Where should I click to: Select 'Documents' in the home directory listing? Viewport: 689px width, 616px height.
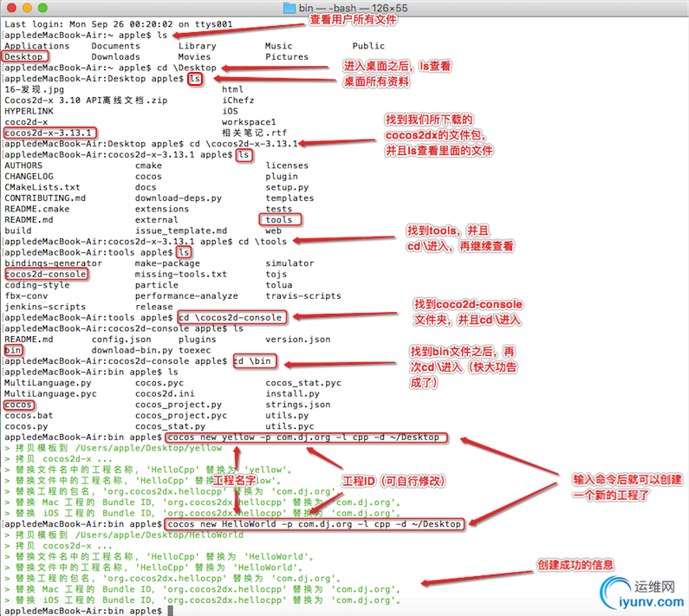pos(115,46)
